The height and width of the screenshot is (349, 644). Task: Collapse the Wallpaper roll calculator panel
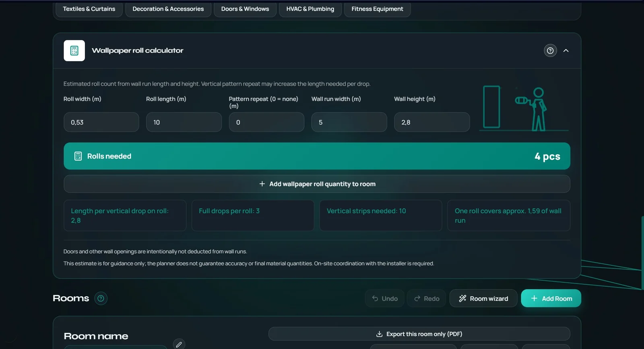coord(566,51)
